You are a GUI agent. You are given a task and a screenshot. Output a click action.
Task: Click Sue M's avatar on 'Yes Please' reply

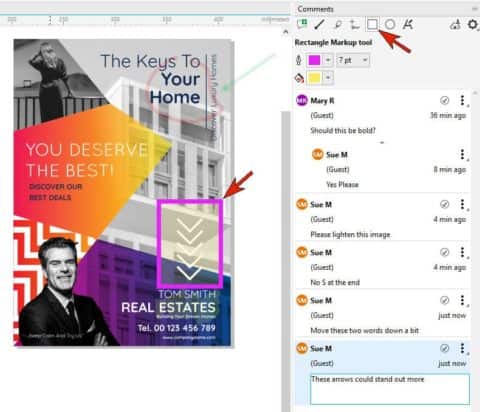click(x=317, y=154)
